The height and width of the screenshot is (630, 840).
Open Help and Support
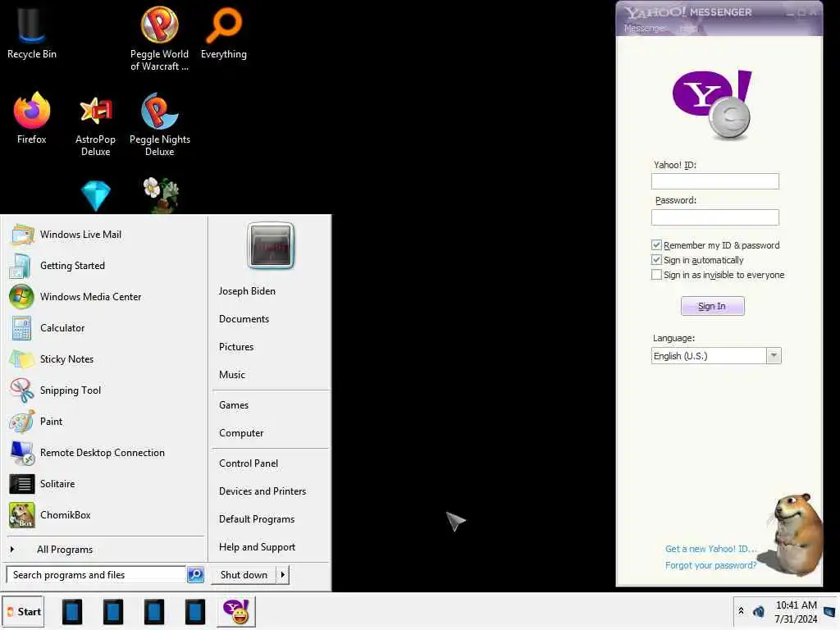point(257,547)
